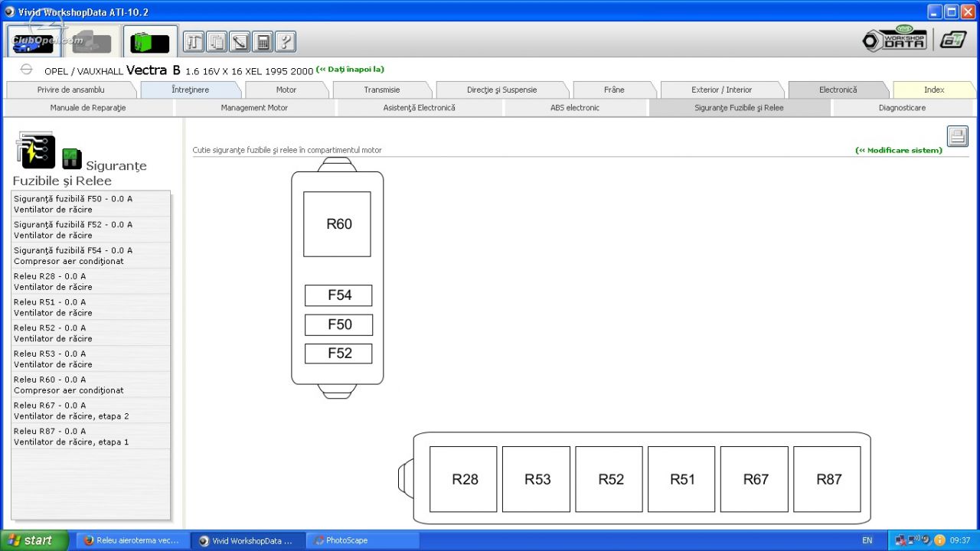The image size is (980, 551).
Task: Click the Modificare sistem link
Action: 899,150
